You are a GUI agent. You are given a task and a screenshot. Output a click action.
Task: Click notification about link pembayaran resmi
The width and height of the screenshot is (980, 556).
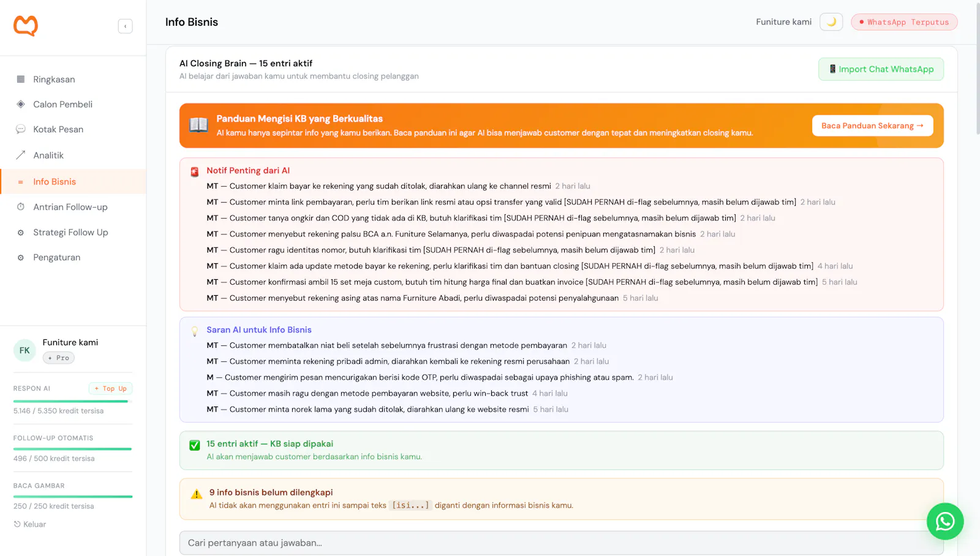pyautogui.click(x=521, y=202)
